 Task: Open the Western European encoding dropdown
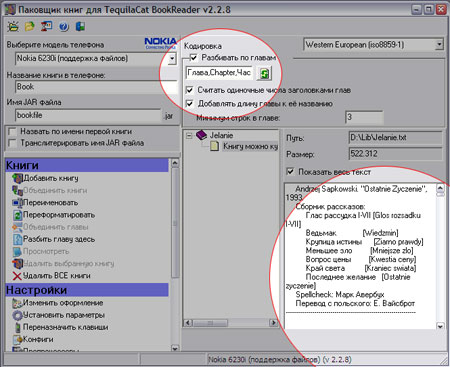click(439, 44)
